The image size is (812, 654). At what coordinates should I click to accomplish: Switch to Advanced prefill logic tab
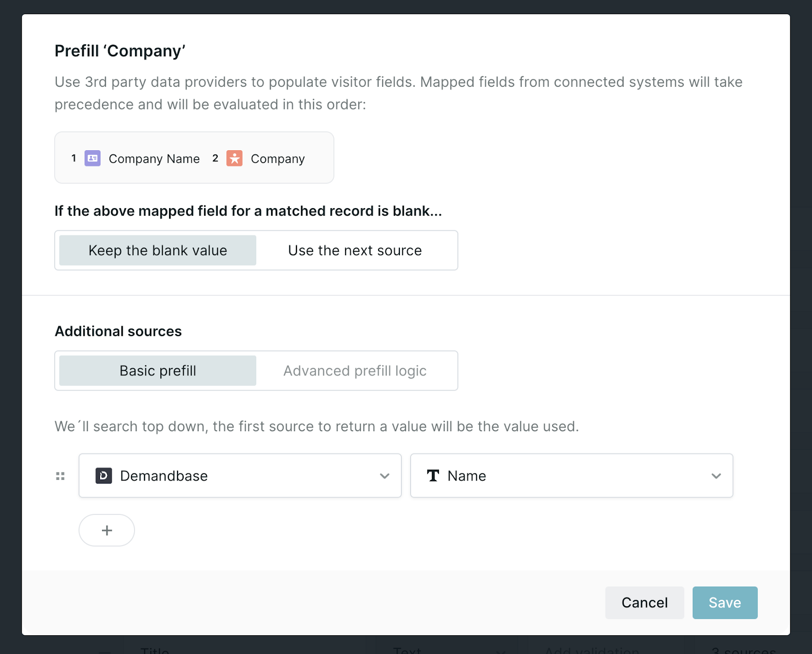point(355,370)
